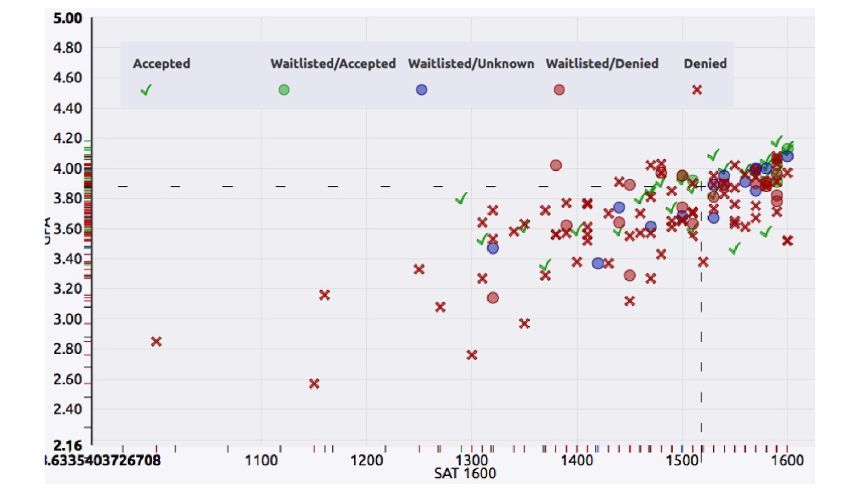Click the 2.16 y-axis minimum label
Image resolution: width=868 pixels, height=488 pixels.
(x=68, y=445)
